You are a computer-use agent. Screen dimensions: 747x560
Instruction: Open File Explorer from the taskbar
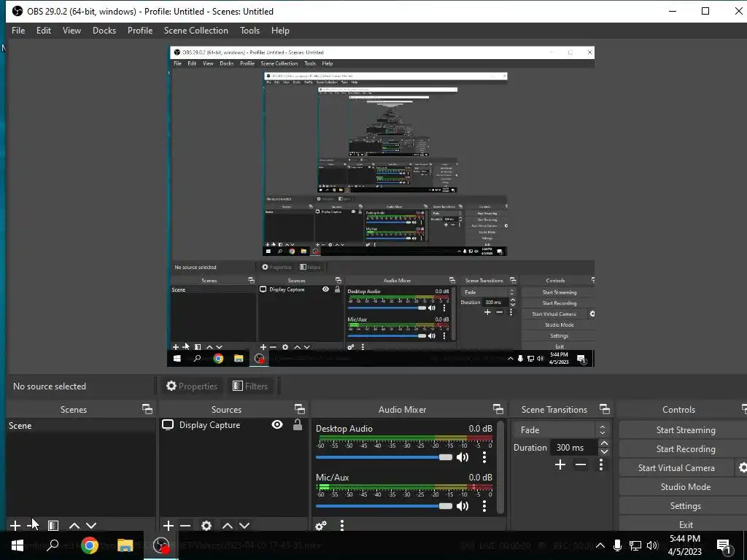[x=125, y=545]
